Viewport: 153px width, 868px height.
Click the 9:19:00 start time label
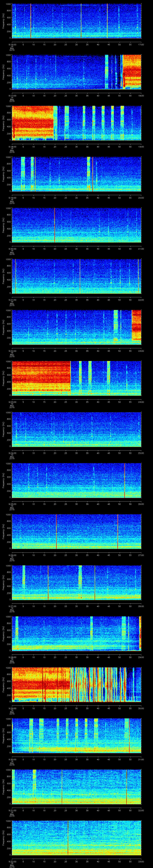[x=12, y=197]
